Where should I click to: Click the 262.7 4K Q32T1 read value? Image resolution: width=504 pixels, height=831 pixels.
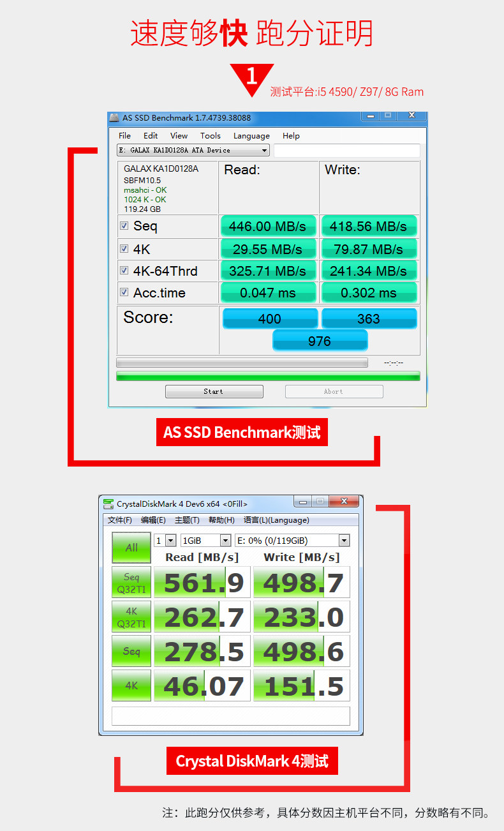pyautogui.click(x=204, y=617)
